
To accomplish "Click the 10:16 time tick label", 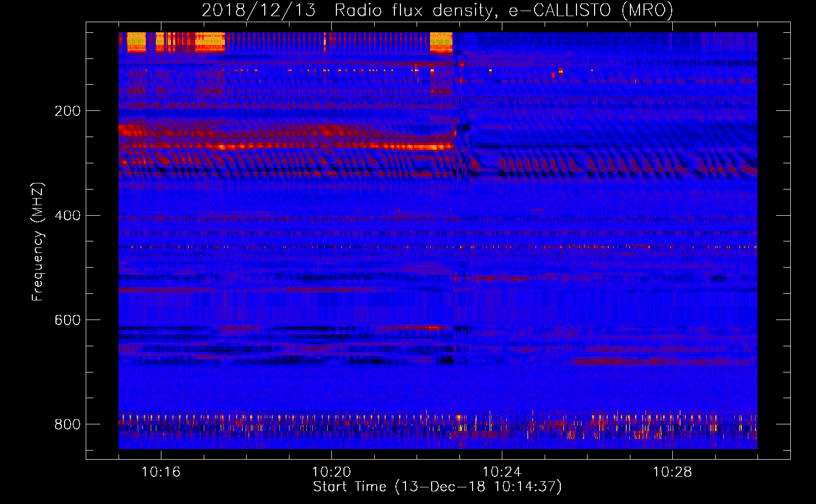I will click(161, 472).
